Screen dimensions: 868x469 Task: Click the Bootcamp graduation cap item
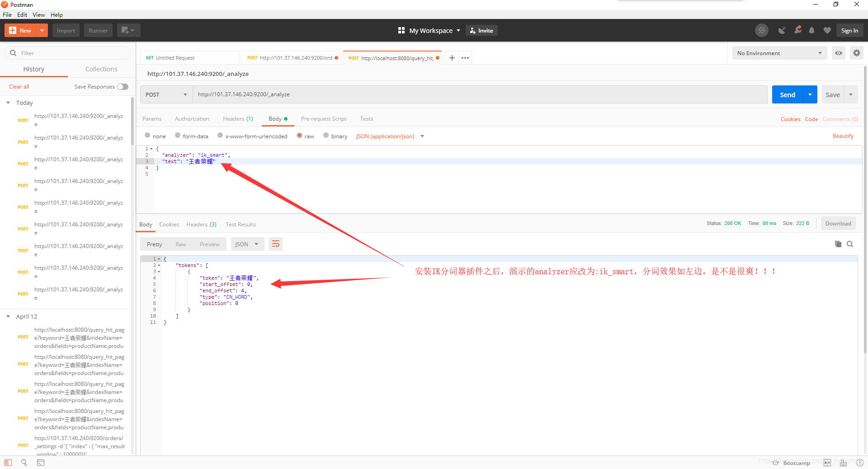[x=791, y=463]
